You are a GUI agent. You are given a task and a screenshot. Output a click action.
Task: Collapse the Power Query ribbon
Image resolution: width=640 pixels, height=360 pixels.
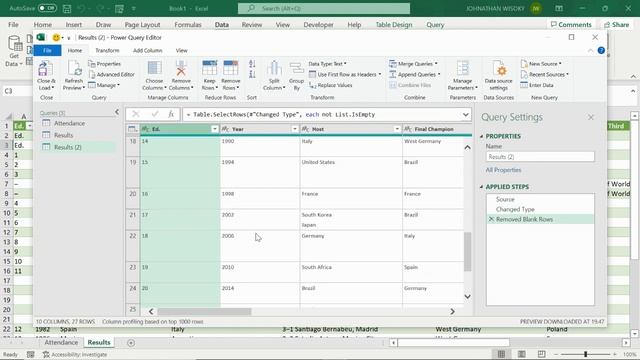[x=590, y=51]
